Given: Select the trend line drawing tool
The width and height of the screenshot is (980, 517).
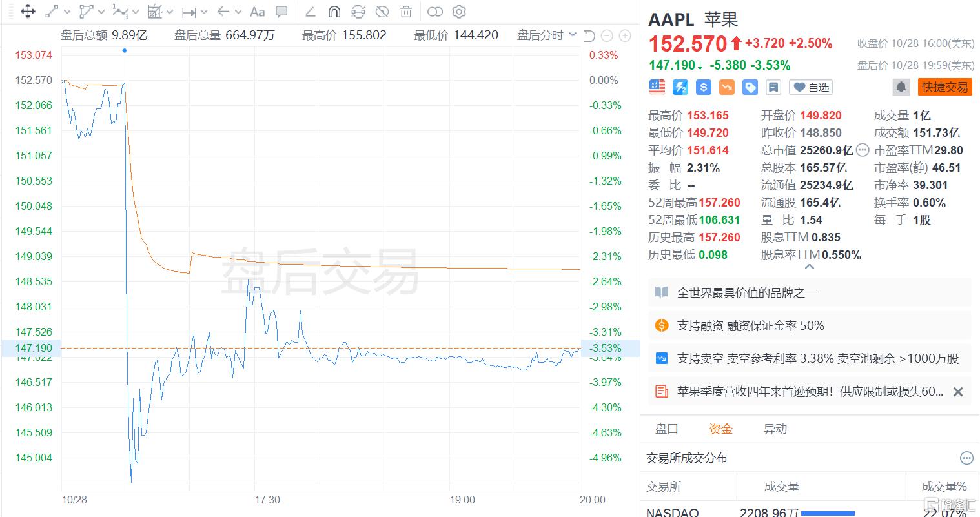Looking at the screenshot, I should pyautogui.click(x=52, y=12).
